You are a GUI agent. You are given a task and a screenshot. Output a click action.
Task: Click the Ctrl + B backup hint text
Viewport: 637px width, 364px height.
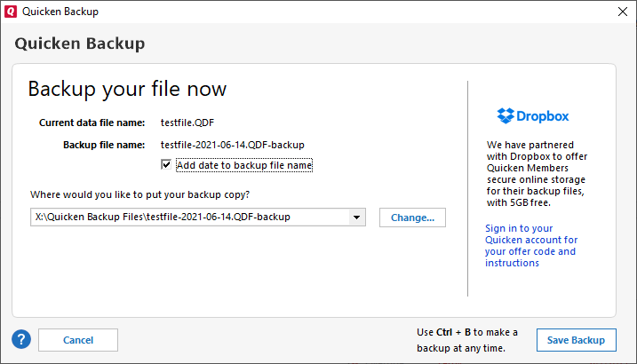point(467,339)
